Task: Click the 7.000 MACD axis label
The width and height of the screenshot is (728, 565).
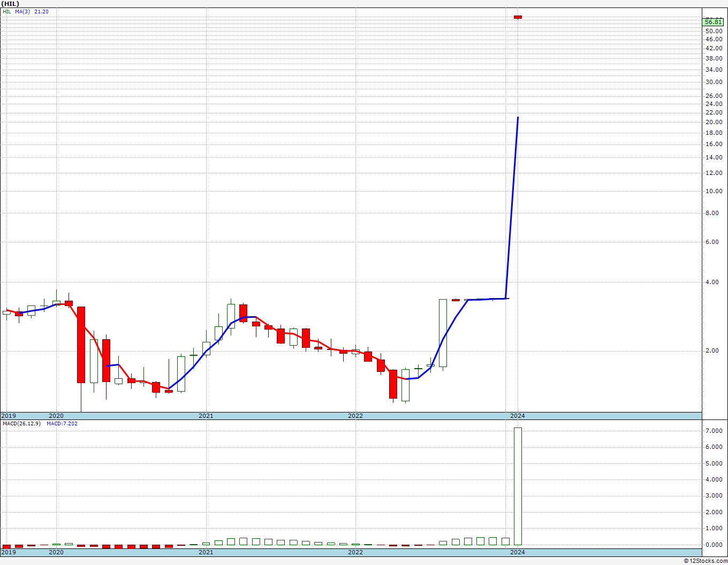Action: click(714, 431)
